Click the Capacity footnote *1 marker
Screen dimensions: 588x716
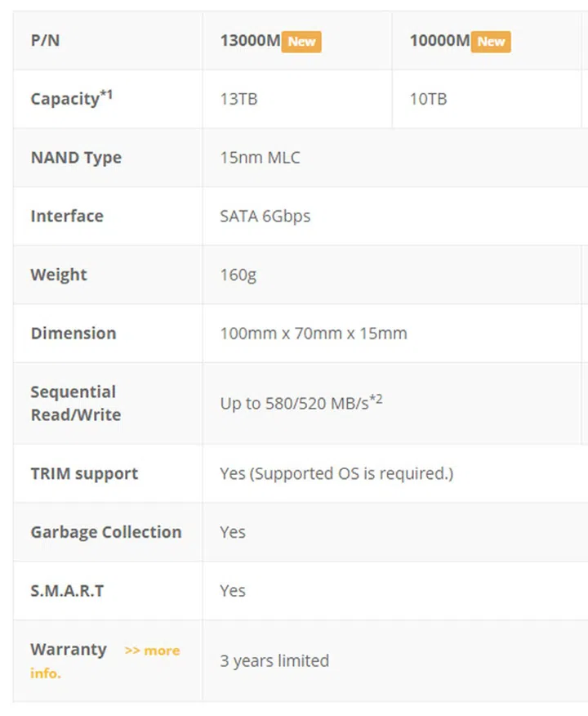tap(106, 95)
